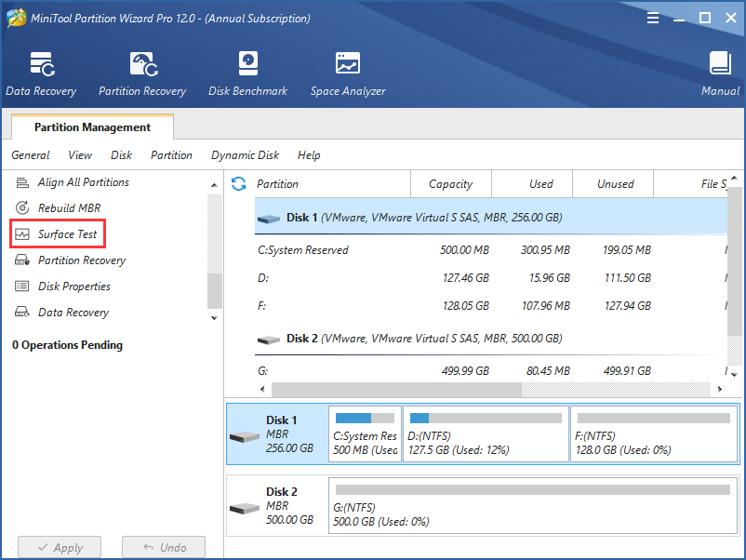Open the General menu
The width and height of the screenshot is (746, 560).
click(31, 155)
